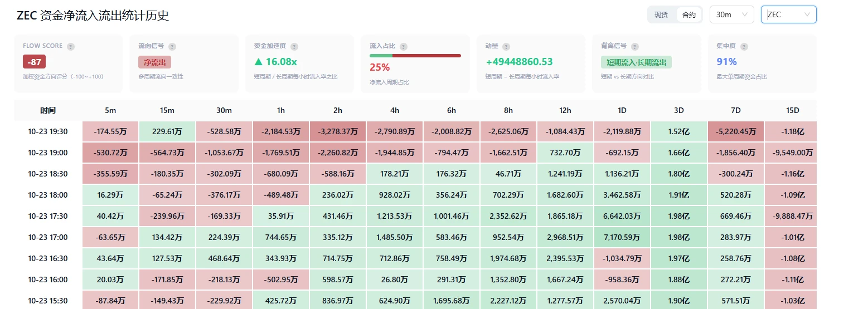Click the 6,642.03万 cell
The image size is (868, 309).
(x=622, y=216)
